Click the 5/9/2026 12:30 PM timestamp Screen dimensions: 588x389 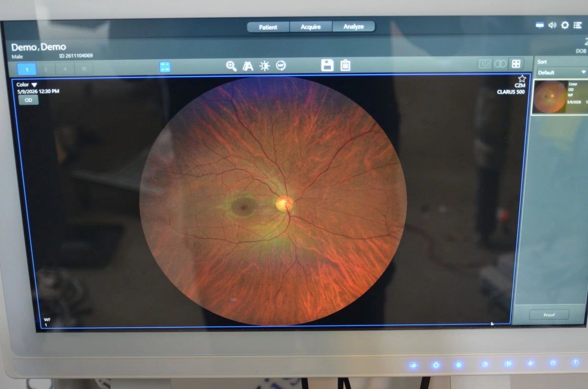[38, 91]
